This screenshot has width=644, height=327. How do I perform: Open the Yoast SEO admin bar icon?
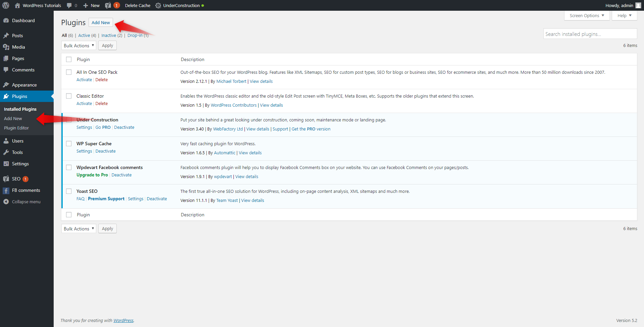[x=108, y=5]
